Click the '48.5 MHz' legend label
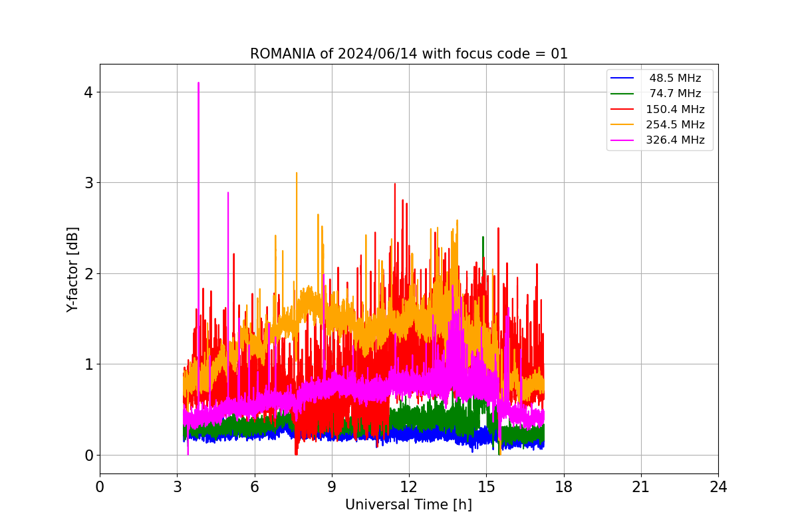The height and width of the screenshot is (532, 798). pyautogui.click(x=675, y=78)
